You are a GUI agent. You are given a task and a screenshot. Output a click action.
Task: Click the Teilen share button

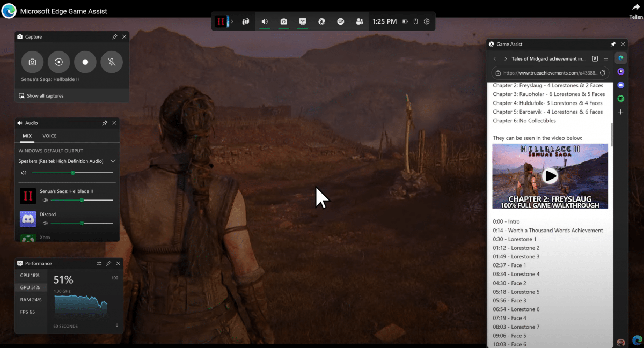tap(636, 11)
